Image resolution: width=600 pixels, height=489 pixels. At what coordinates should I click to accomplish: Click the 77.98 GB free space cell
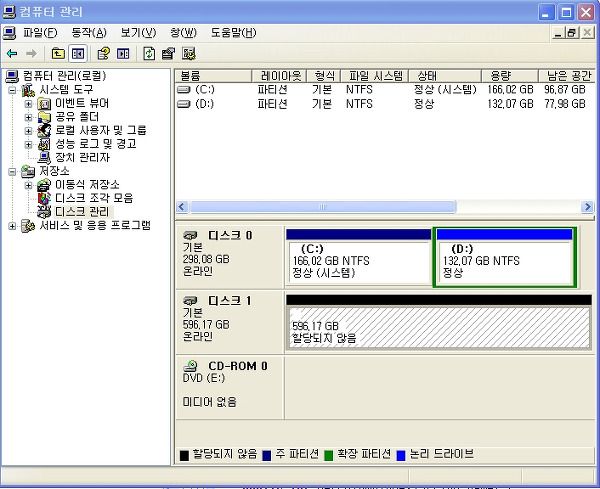[565, 104]
